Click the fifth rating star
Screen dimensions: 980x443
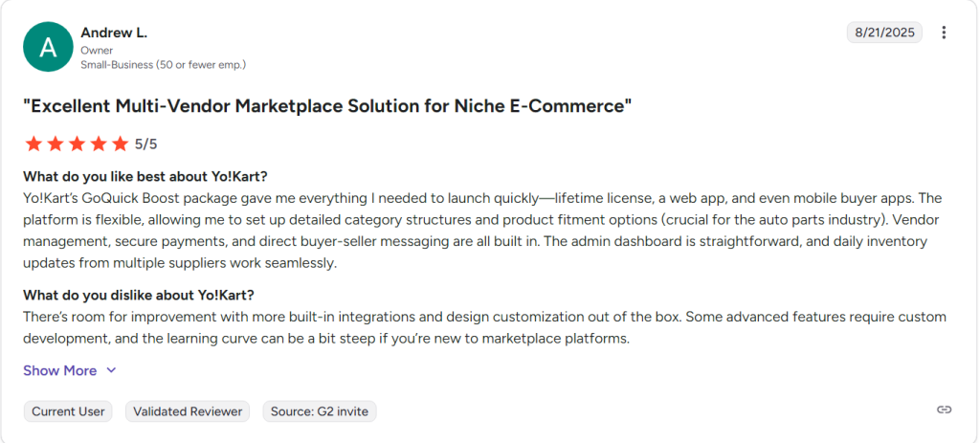(120, 144)
